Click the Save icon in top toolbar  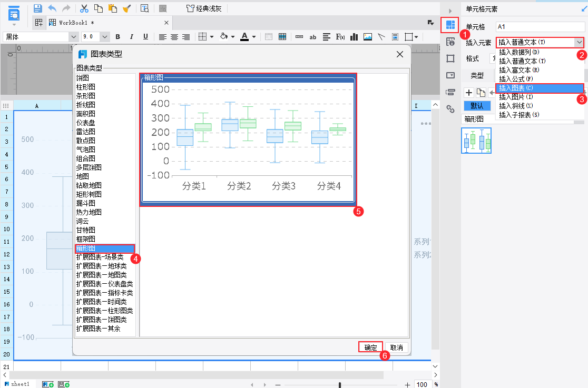point(37,8)
